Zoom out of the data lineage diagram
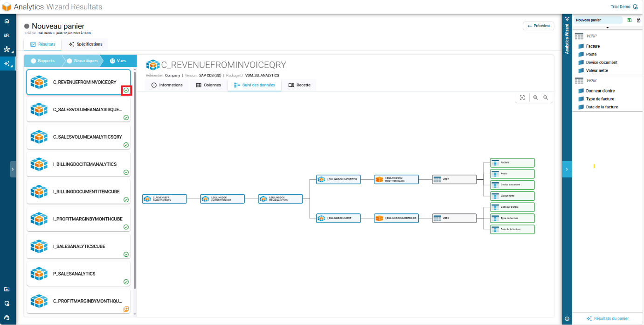 [545, 98]
